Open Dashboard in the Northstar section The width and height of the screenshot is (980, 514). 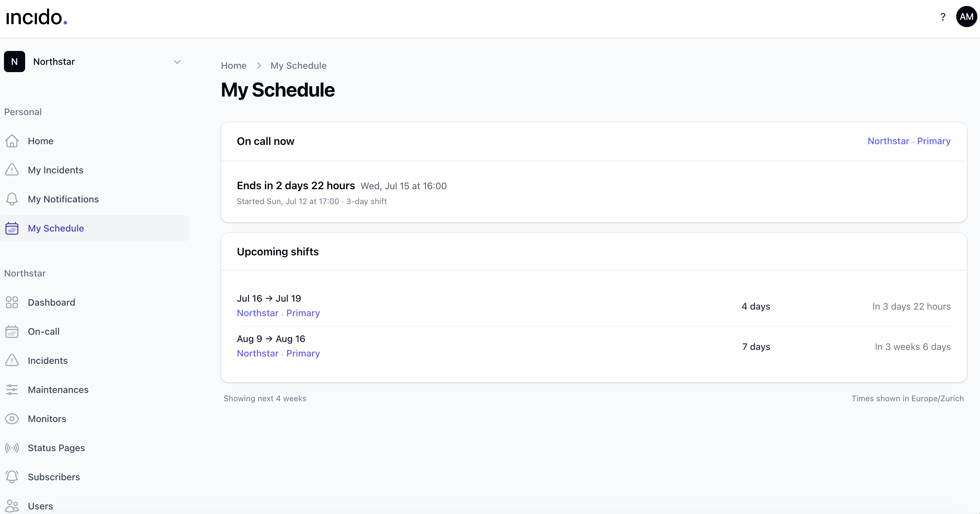tap(94, 302)
